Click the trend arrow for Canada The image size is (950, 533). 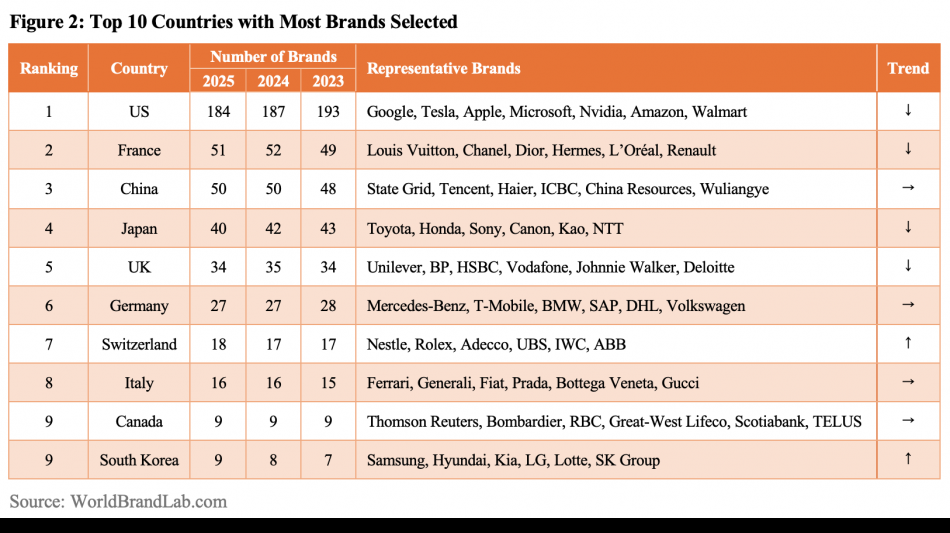[908, 421]
